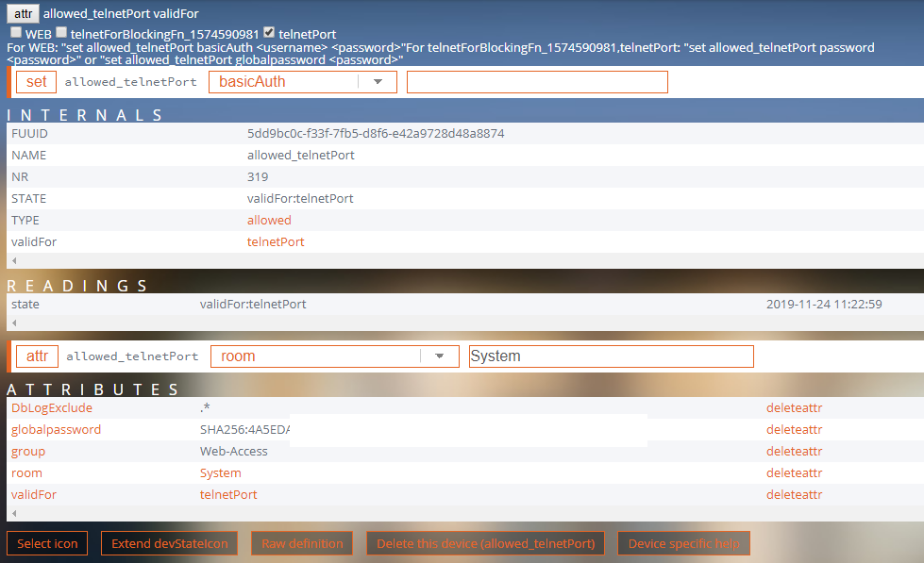Screen dimensions: 924x563
Task: Click the Web-Access group value
Action: point(233,452)
